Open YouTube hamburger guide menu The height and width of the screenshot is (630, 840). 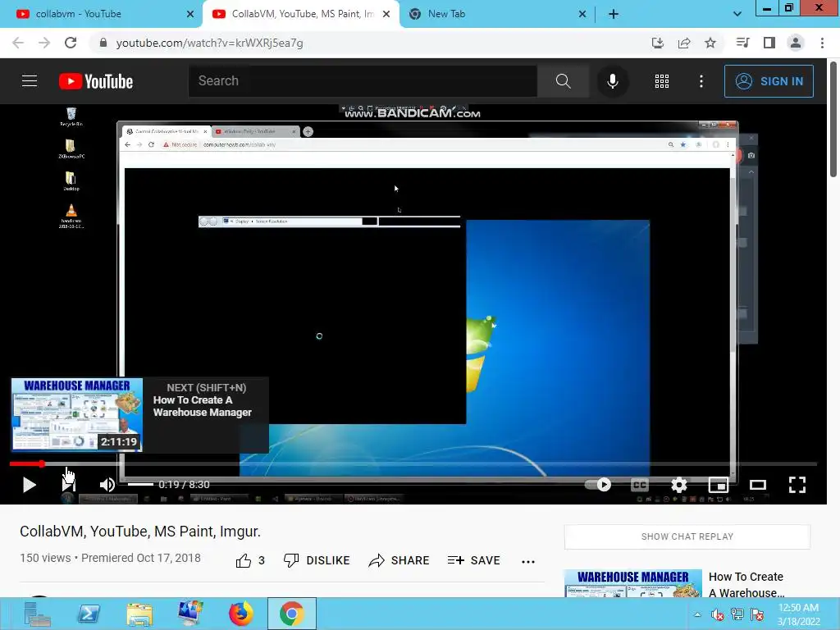point(30,81)
